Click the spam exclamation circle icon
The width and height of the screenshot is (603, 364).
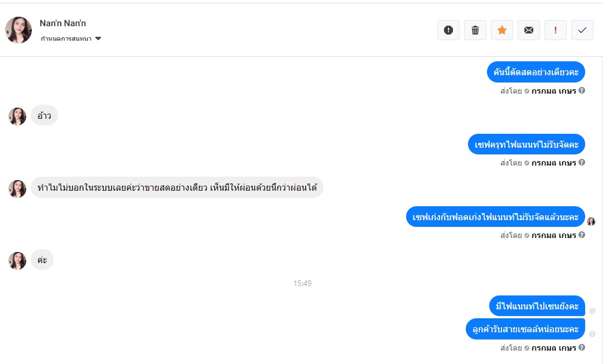pyautogui.click(x=448, y=30)
